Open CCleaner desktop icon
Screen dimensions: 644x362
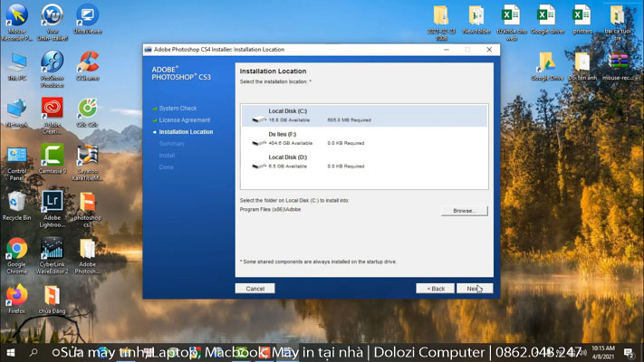coord(87,62)
